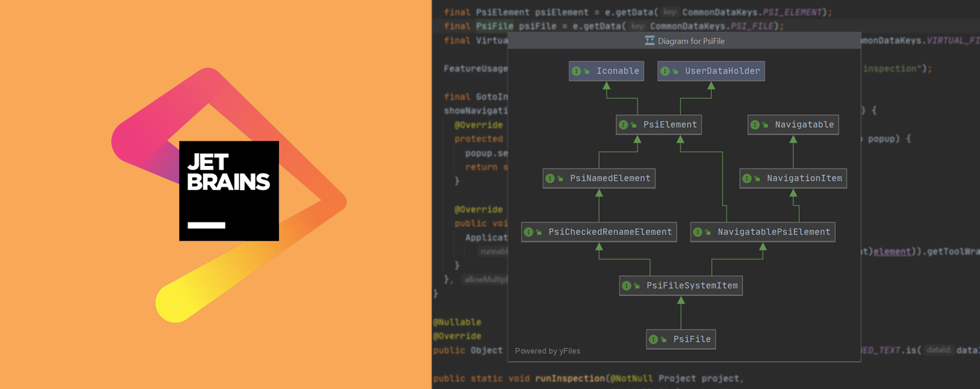Click the PsiFileSystemItem diagram node

[681, 285]
